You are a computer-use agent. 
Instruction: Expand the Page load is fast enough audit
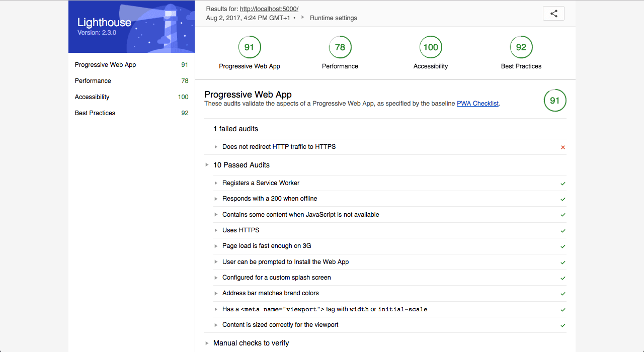(x=216, y=246)
